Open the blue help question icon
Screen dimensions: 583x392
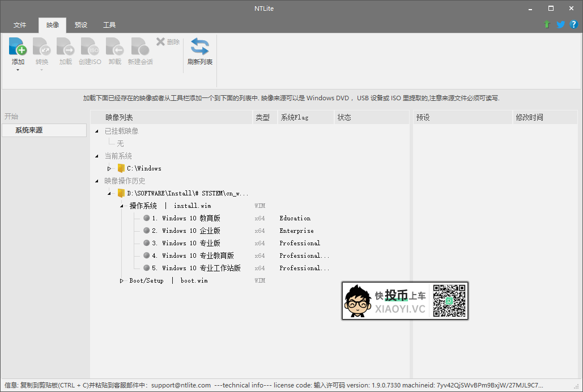(x=574, y=24)
